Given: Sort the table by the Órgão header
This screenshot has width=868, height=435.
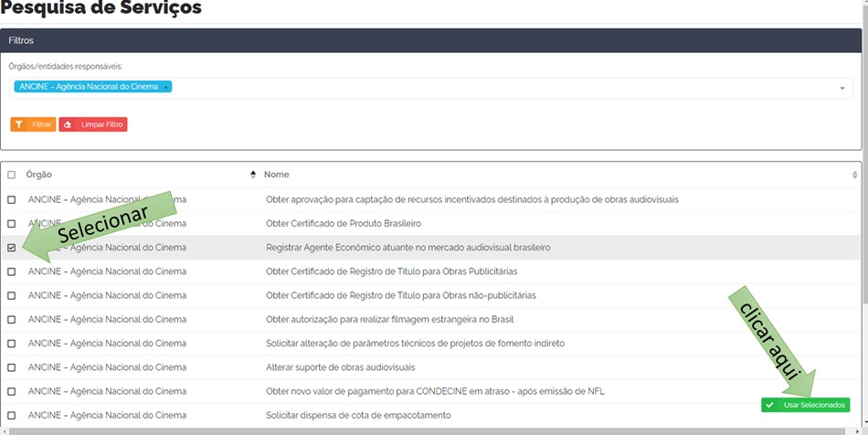Looking at the screenshot, I should (x=39, y=175).
